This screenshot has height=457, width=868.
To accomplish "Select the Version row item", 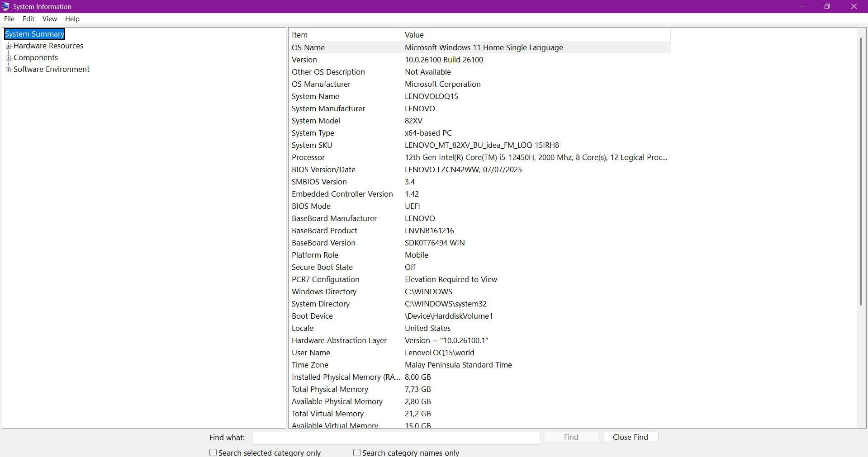I will (x=479, y=60).
